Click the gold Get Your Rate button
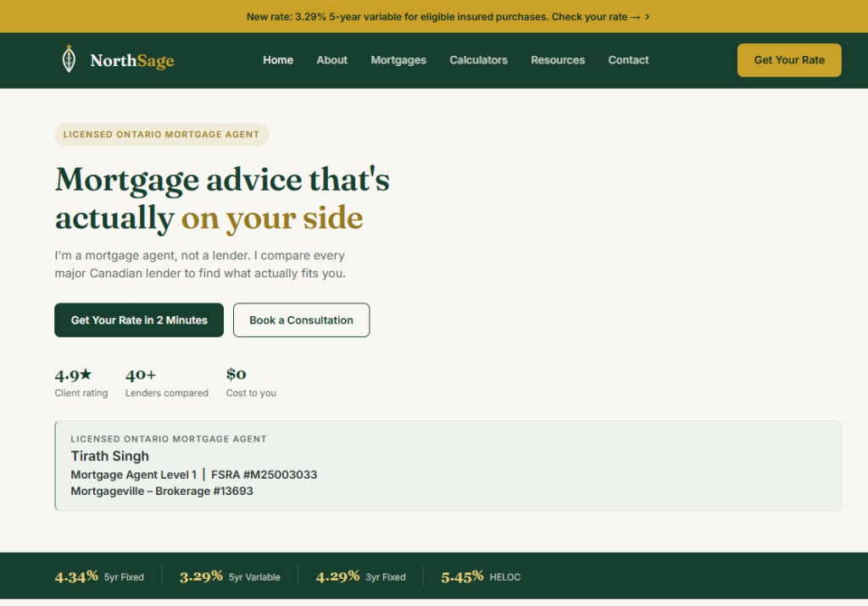The width and height of the screenshot is (868, 606). 789,60
